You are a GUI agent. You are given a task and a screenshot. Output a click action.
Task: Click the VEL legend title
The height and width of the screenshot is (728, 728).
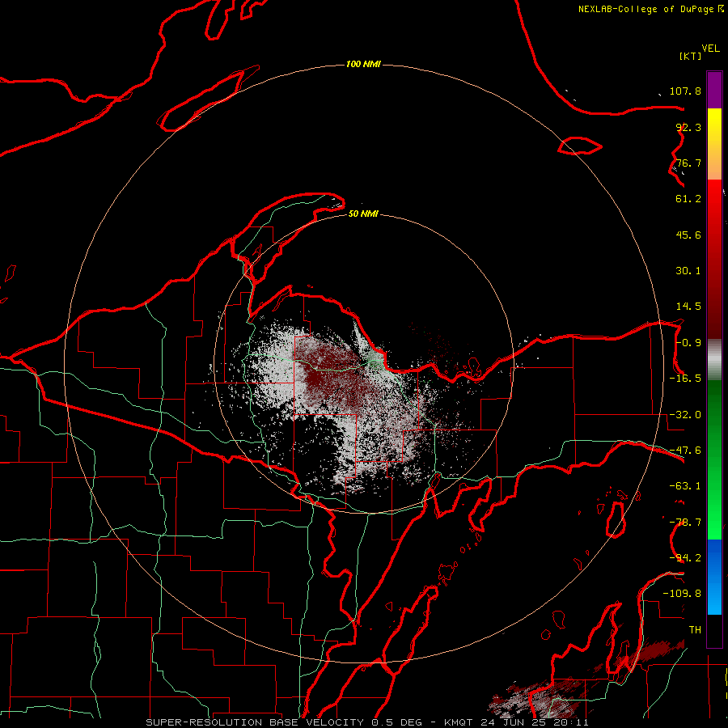710,48
